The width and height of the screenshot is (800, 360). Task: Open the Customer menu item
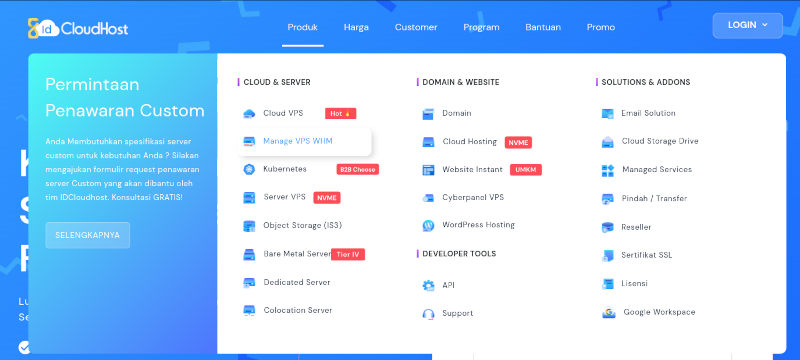click(416, 28)
